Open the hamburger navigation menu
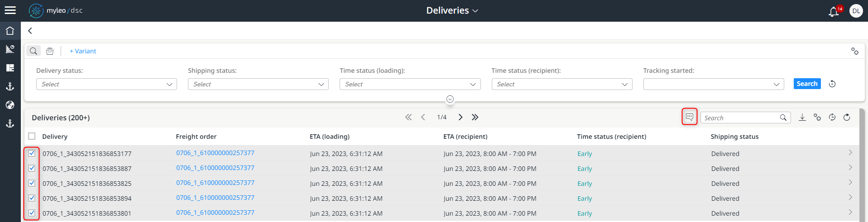Image resolution: width=868 pixels, height=222 pixels. (10, 10)
